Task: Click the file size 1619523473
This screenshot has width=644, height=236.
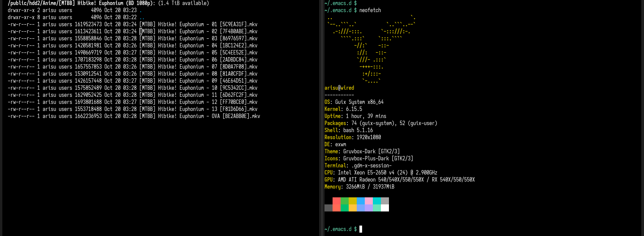Action: 88,24
